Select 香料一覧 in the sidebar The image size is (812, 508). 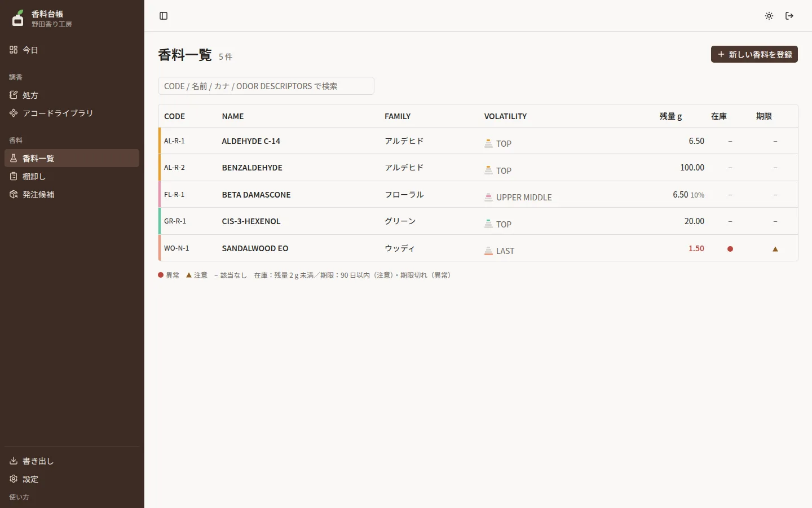click(x=72, y=158)
